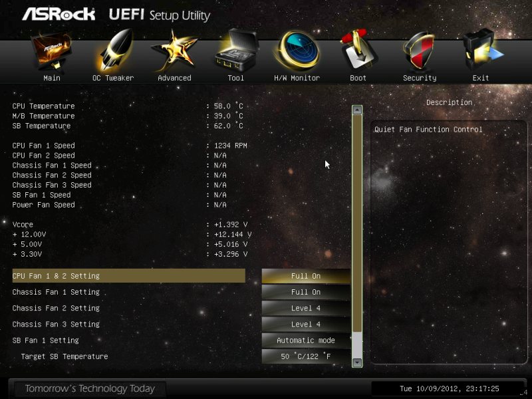The width and height of the screenshot is (532, 399).
Task: Switch to the Main tab label
Action: [x=52, y=78]
